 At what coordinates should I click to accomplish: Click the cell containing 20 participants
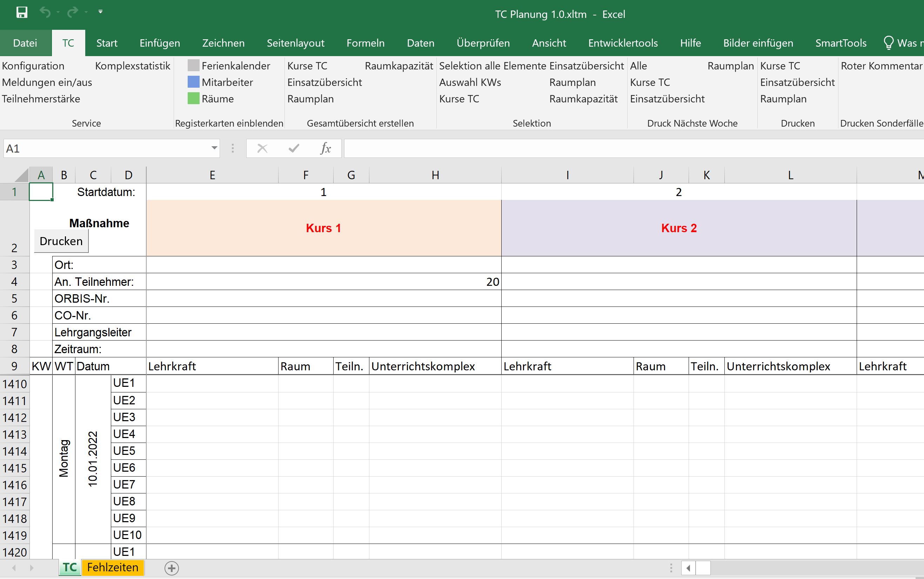(x=323, y=282)
